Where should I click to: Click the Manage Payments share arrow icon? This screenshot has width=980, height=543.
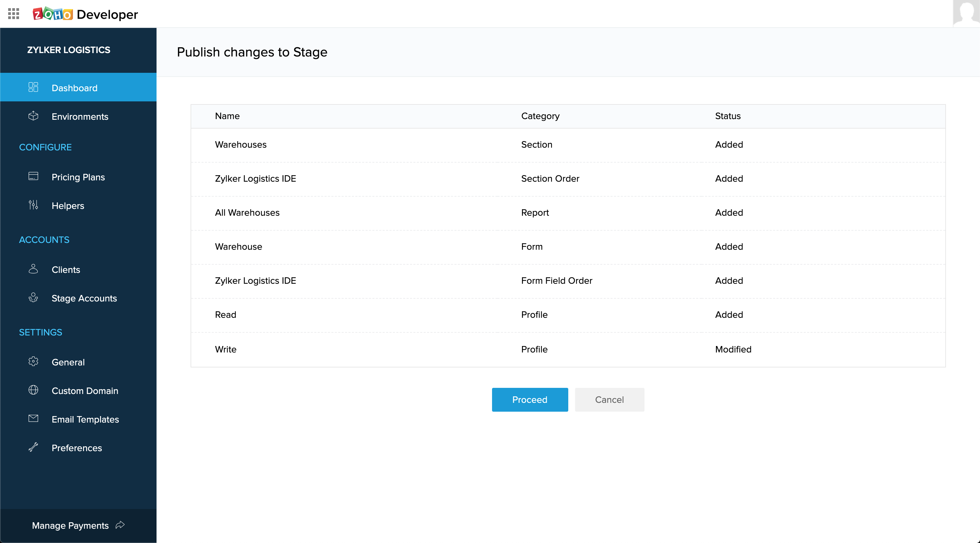[120, 525]
